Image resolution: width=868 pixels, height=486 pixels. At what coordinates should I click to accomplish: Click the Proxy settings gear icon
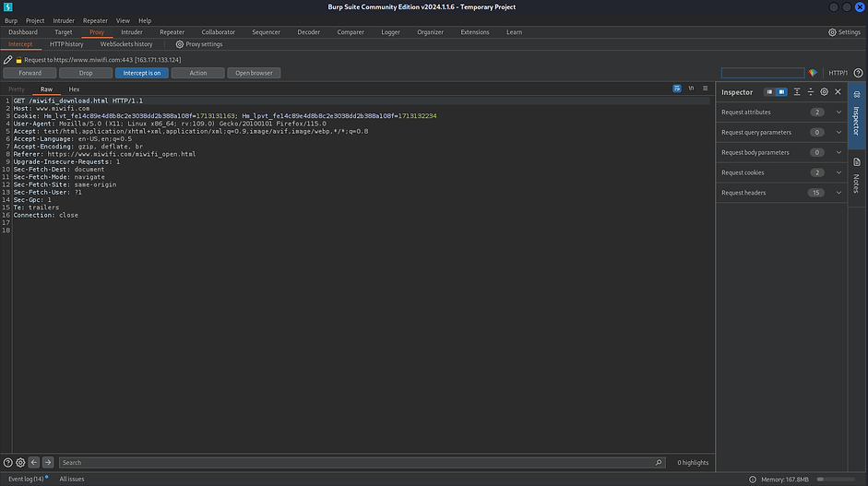coord(179,44)
